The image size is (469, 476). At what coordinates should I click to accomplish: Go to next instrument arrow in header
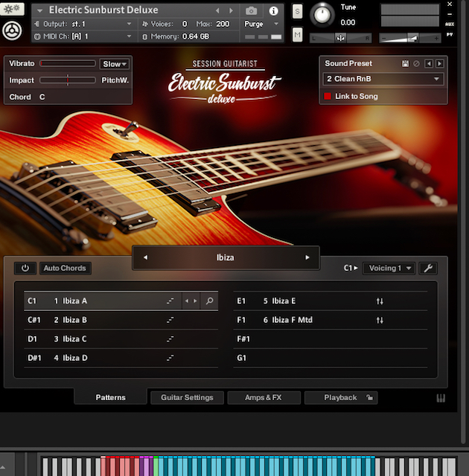pyautogui.click(x=232, y=10)
